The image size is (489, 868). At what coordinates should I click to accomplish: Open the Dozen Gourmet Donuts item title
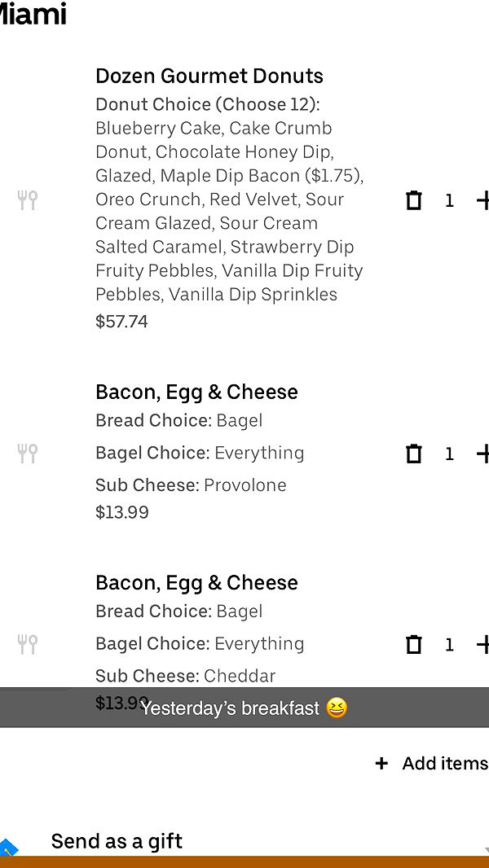pos(209,76)
